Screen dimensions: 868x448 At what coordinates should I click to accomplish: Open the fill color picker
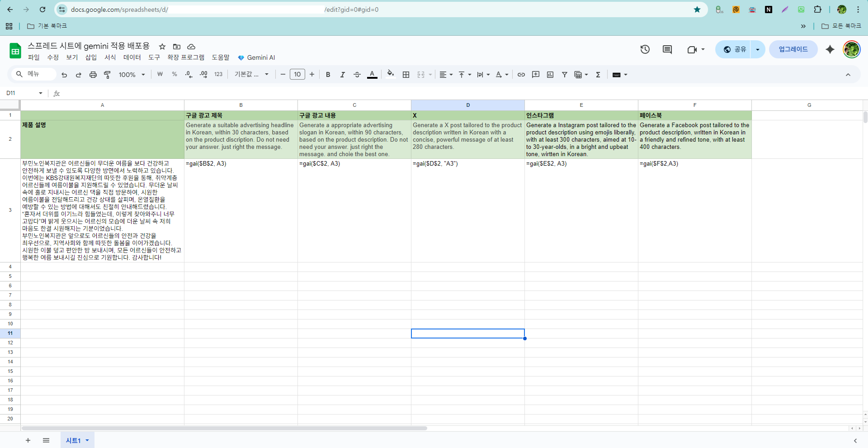391,74
